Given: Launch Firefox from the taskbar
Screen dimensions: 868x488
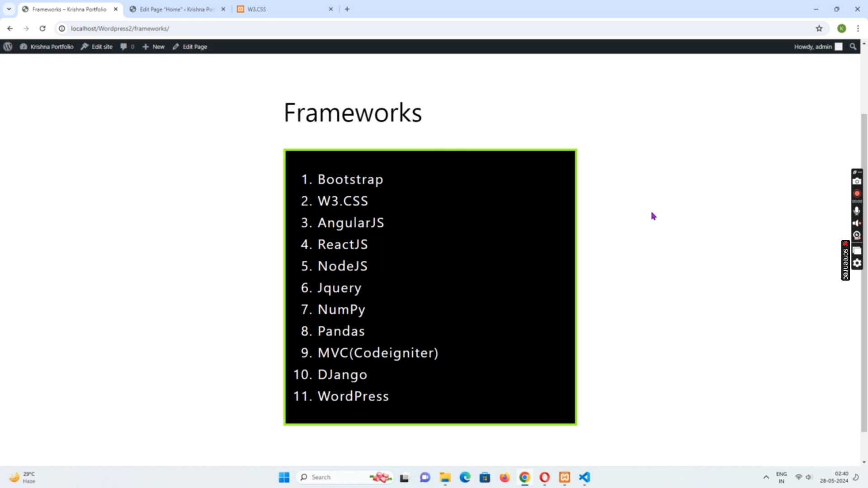Looking at the screenshot, I should tap(505, 477).
